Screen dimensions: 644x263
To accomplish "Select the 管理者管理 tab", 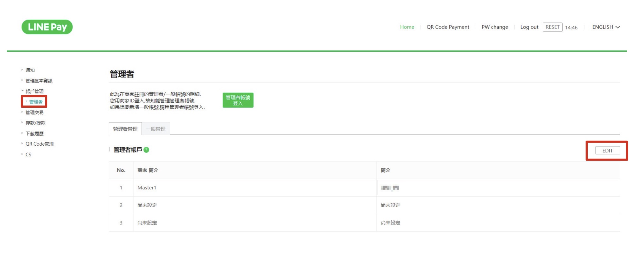I will [125, 129].
